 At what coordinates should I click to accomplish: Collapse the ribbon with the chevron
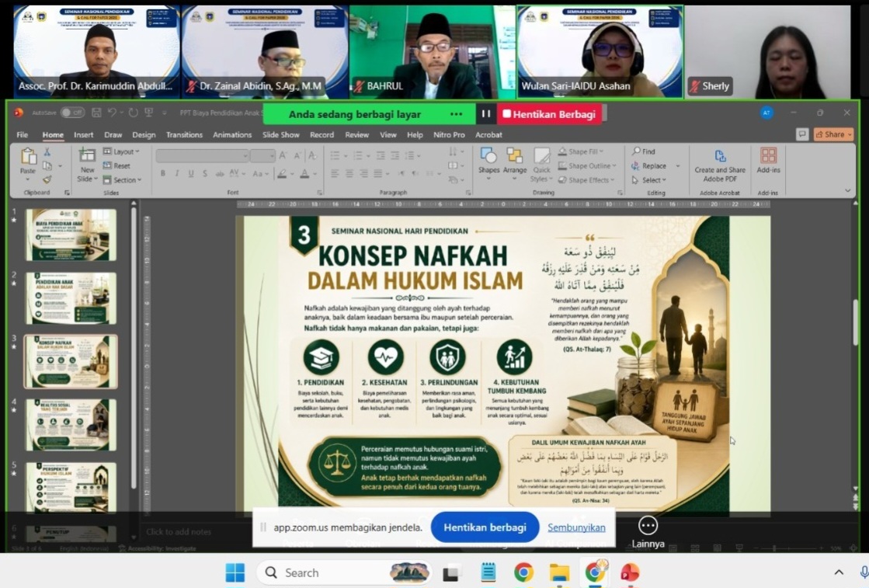click(847, 190)
